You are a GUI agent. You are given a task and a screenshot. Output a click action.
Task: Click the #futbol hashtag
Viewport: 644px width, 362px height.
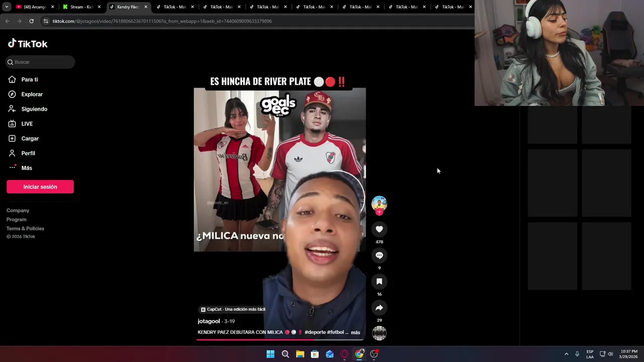[336, 332]
